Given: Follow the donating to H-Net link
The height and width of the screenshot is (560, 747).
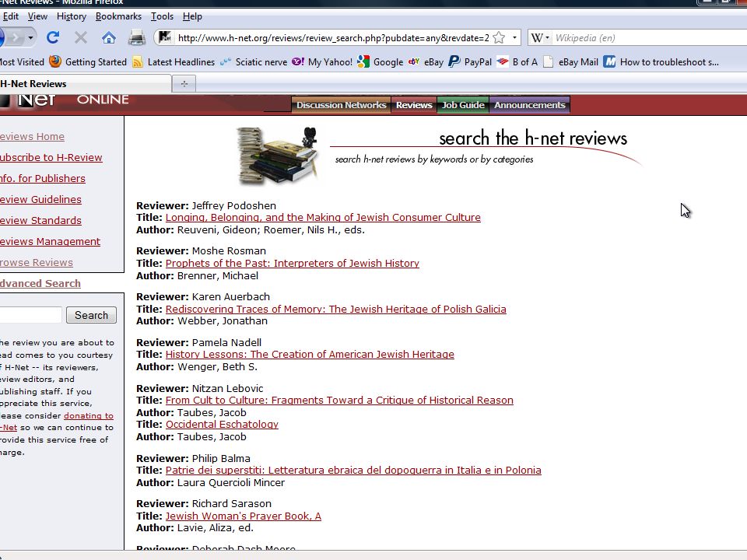Looking at the screenshot, I should pos(89,415).
